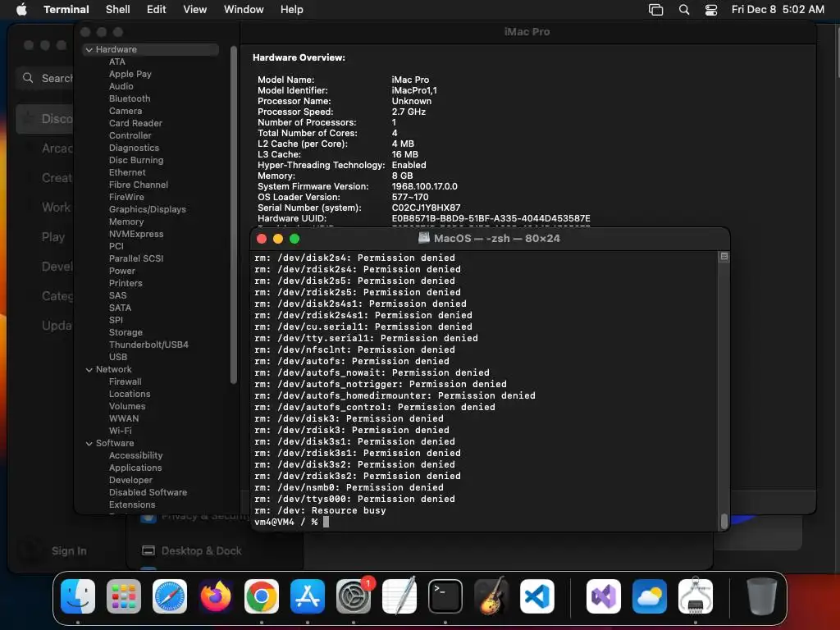Select USB in sidebar
The image size is (840, 630).
point(118,358)
